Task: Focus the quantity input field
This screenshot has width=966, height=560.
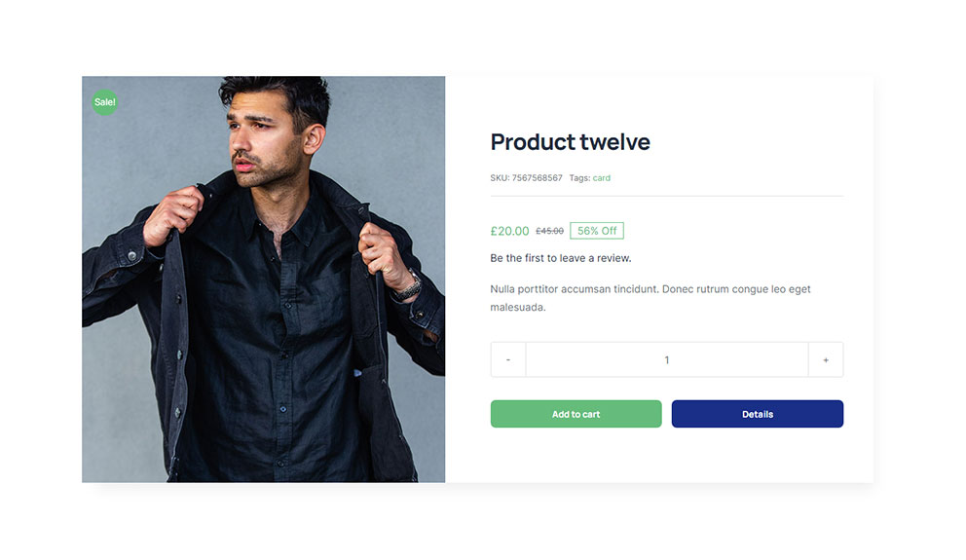Action: click(667, 360)
